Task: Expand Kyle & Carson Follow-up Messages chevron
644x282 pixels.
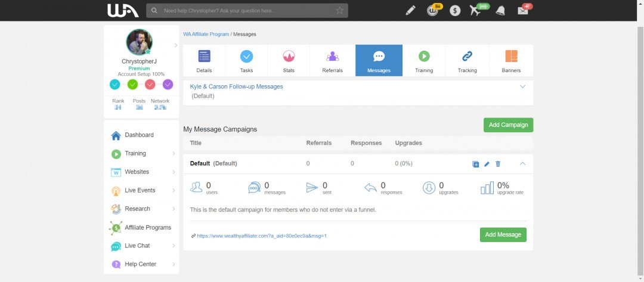Action: 522,86
